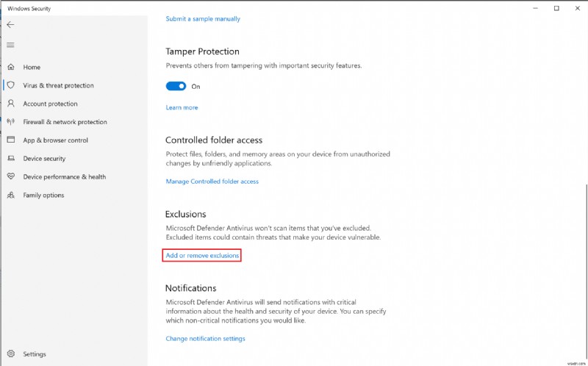Select Device security in the sidebar
588x366 pixels.
[44, 159]
